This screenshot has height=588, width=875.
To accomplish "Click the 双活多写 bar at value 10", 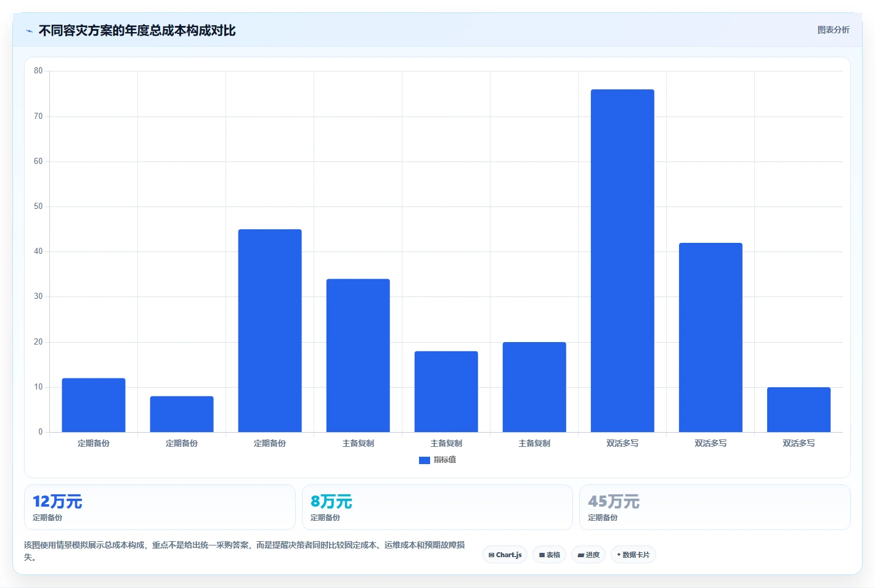I will click(799, 409).
